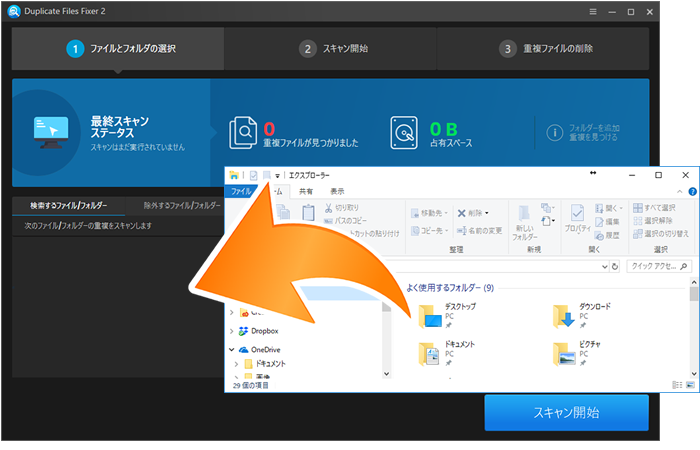Image resolution: width=700 pixels, height=450 pixels.
Task: Click すべて選択 in the ribbon
Action: tap(654, 208)
